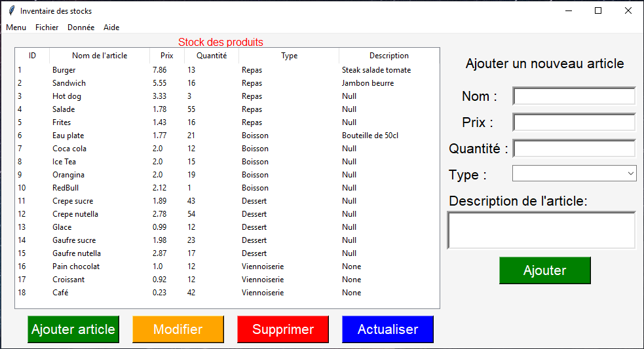
Task: Click the Jambon beurre description cell
Action: click(368, 83)
